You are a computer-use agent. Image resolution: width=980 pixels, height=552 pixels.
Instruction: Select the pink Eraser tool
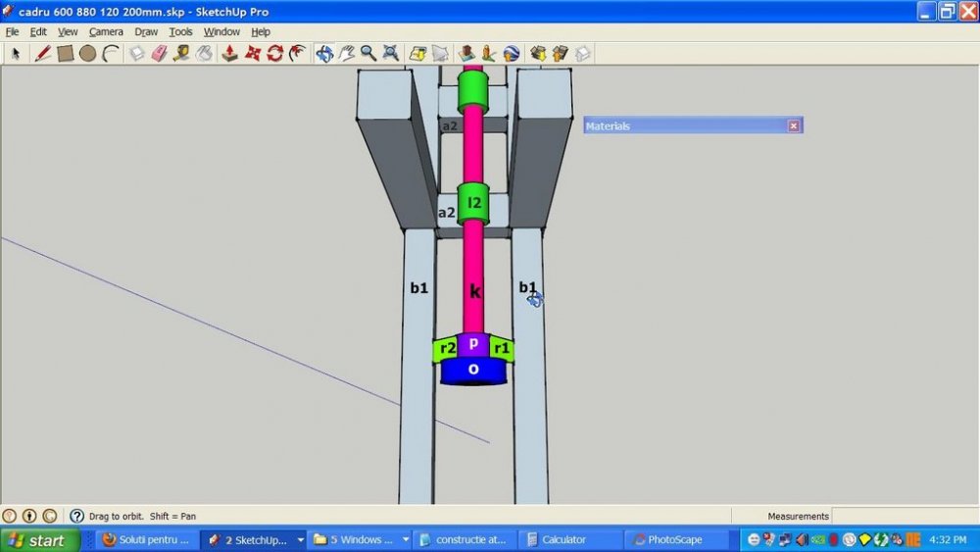(x=160, y=54)
